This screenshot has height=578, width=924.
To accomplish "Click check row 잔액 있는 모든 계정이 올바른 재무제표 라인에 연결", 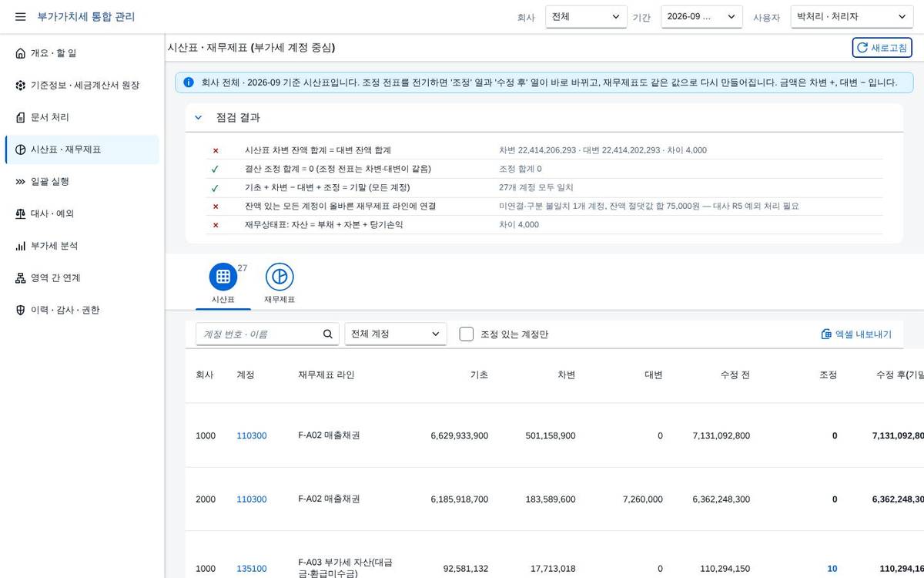I will point(544,207).
